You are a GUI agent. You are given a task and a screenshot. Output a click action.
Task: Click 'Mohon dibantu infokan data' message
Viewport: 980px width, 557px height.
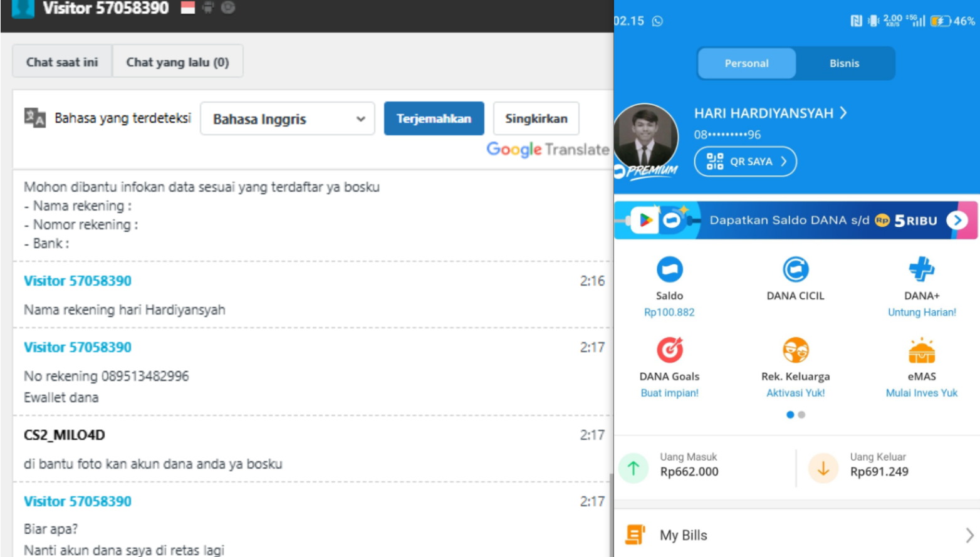[x=202, y=187]
